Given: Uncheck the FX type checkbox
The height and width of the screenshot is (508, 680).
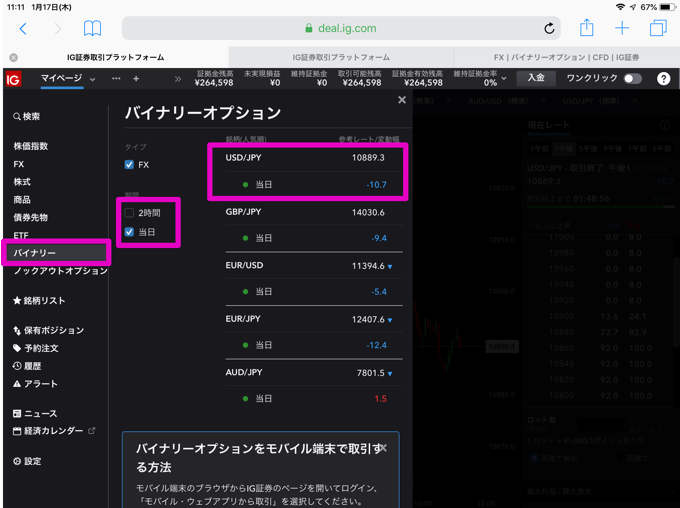Looking at the screenshot, I should 129,165.
